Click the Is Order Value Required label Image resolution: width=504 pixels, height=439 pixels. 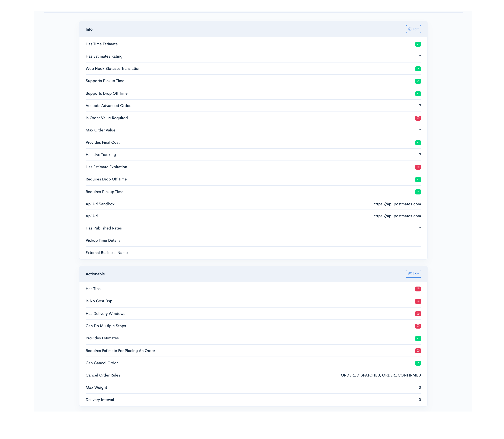(x=107, y=118)
